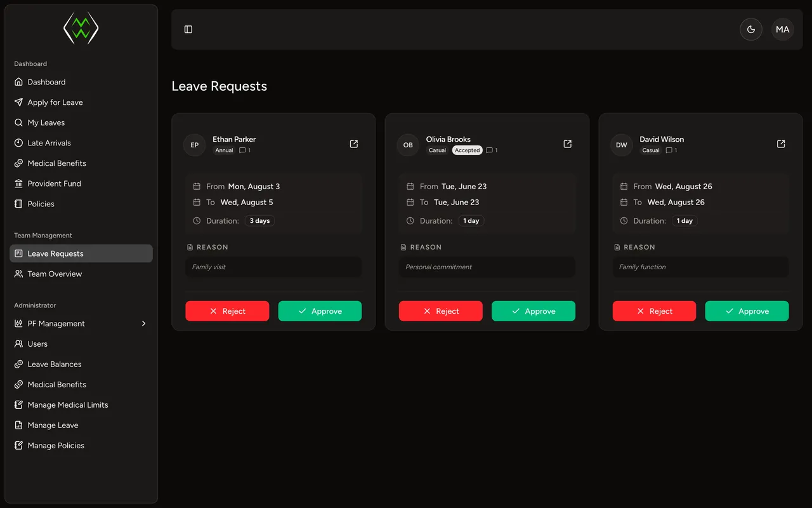This screenshot has width=812, height=508.
Task: Click the 'Family visit' reason text
Action: click(x=209, y=267)
